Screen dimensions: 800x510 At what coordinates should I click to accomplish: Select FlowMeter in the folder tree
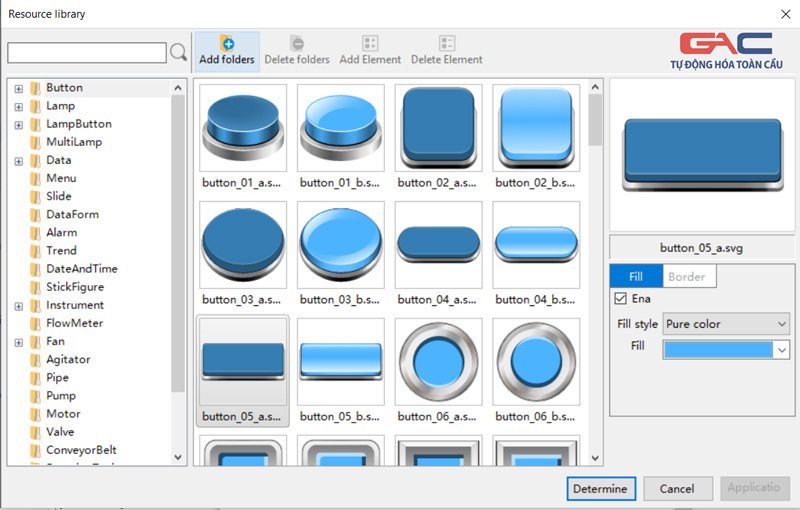pos(74,323)
